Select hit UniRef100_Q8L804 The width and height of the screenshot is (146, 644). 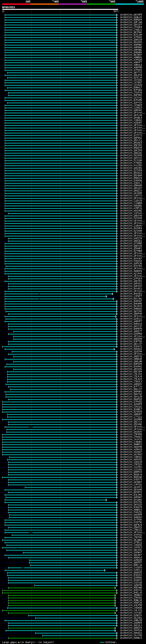click(x=131, y=75)
